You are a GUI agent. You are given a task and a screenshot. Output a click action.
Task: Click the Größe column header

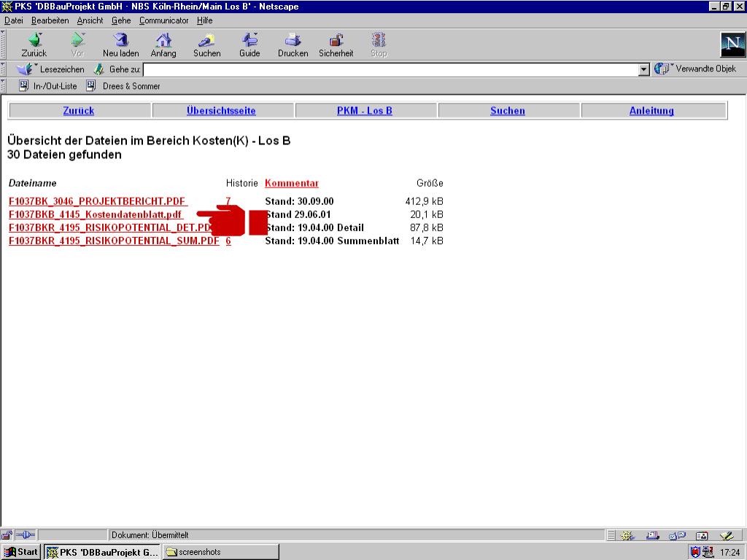430,183
